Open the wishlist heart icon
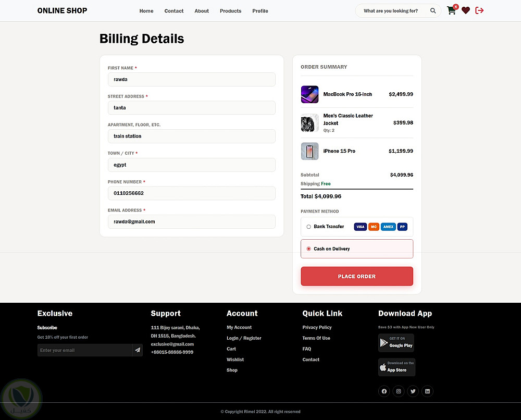 [x=466, y=10]
